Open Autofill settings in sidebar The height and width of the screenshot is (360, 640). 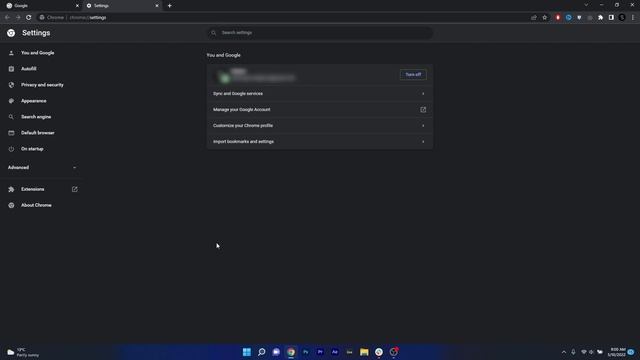point(29,69)
